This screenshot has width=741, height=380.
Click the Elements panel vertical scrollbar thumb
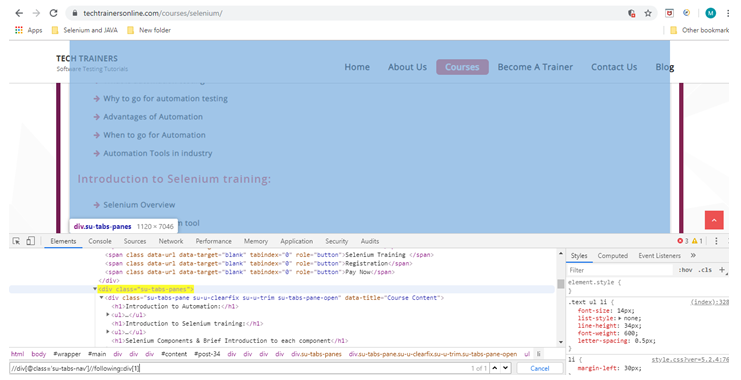(560, 284)
